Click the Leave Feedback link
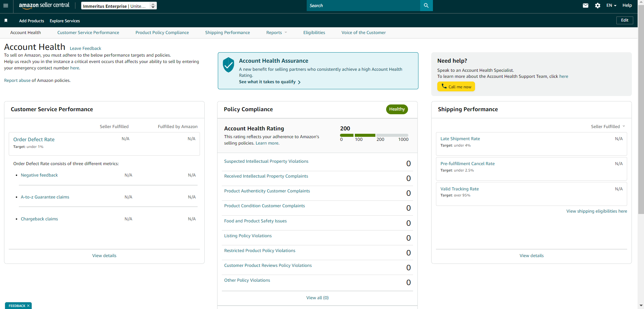This screenshot has height=309, width=644. click(x=86, y=49)
